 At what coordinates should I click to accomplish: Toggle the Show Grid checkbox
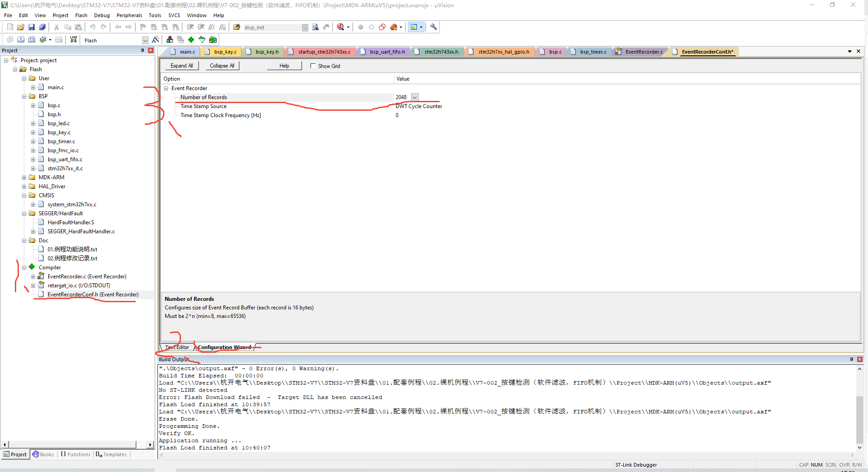coord(313,66)
